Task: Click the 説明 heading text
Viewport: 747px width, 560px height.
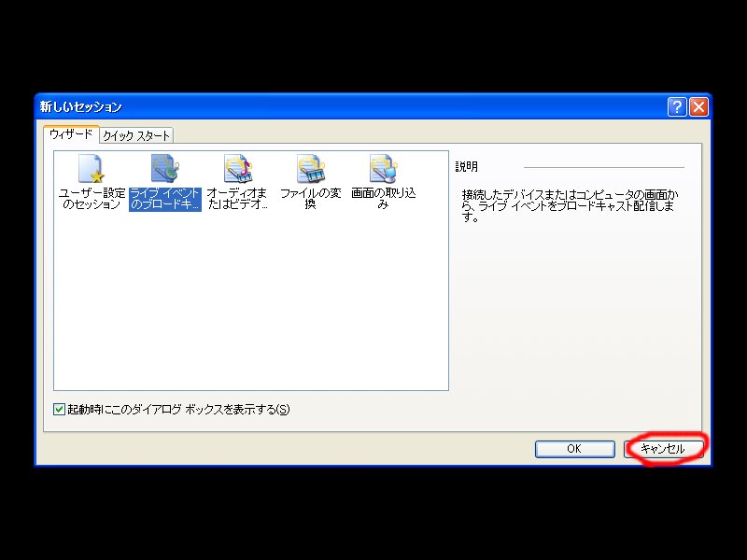Action: coord(466,167)
